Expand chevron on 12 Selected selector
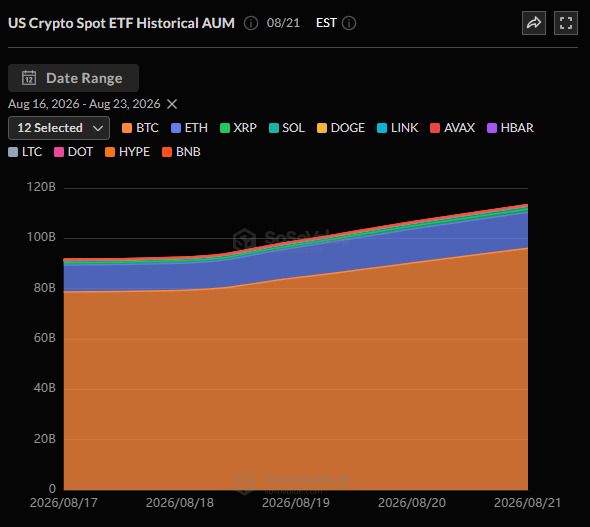The height and width of the screenshot is (527, 590). coord(98,128)
